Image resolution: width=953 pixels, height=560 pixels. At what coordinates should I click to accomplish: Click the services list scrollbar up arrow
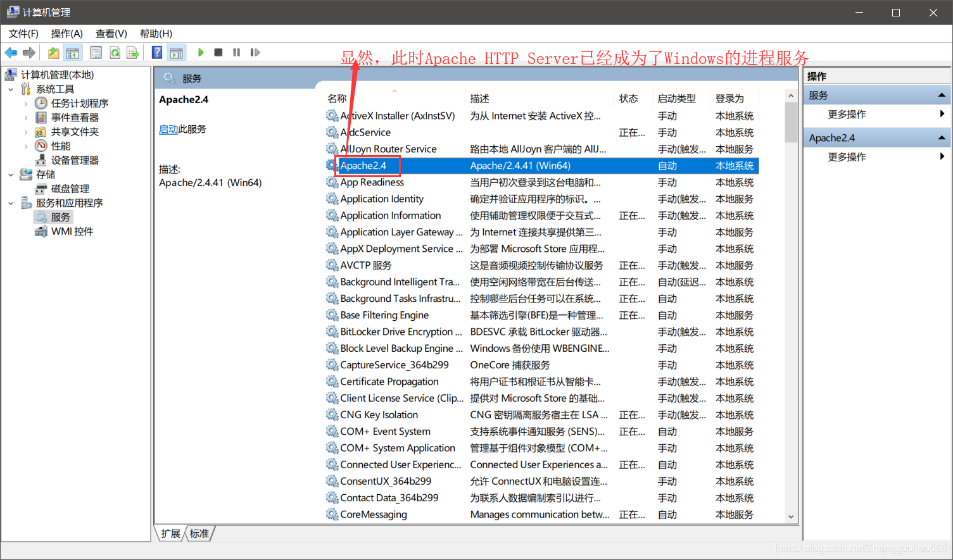pos(791,96)
